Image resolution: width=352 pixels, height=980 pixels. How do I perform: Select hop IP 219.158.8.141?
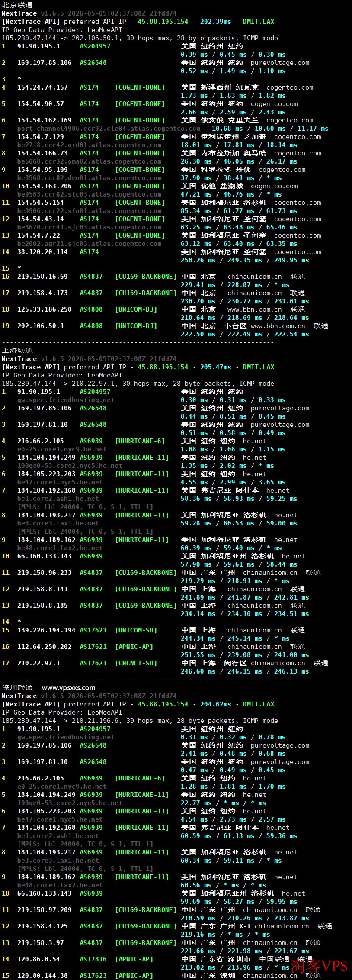[42, 589]
